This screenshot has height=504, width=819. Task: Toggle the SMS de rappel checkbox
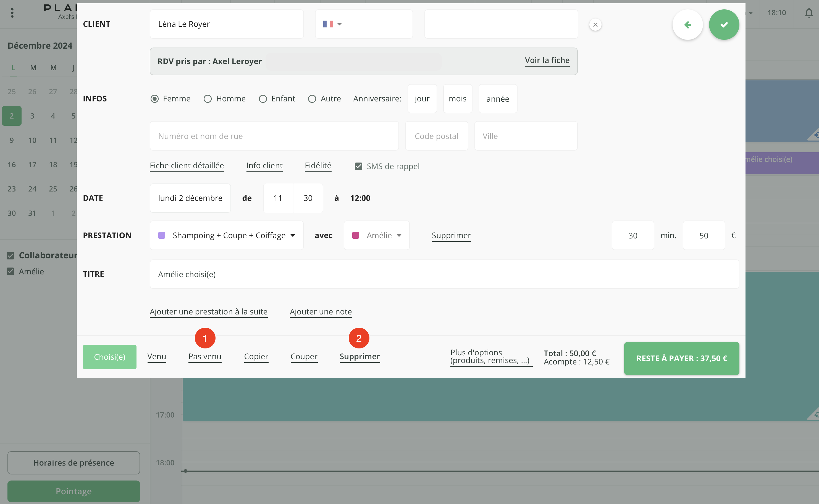tap(358, 166)
